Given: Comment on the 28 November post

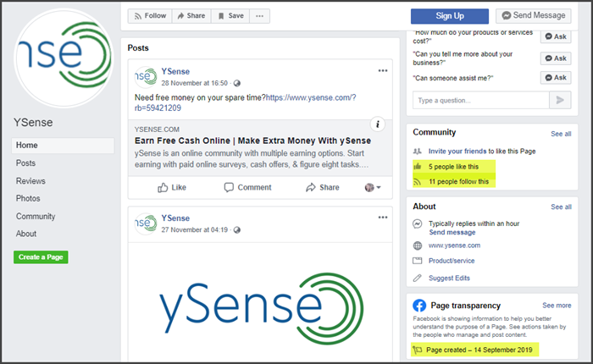Looking at the screenshot, I should [x=247, y=187].
